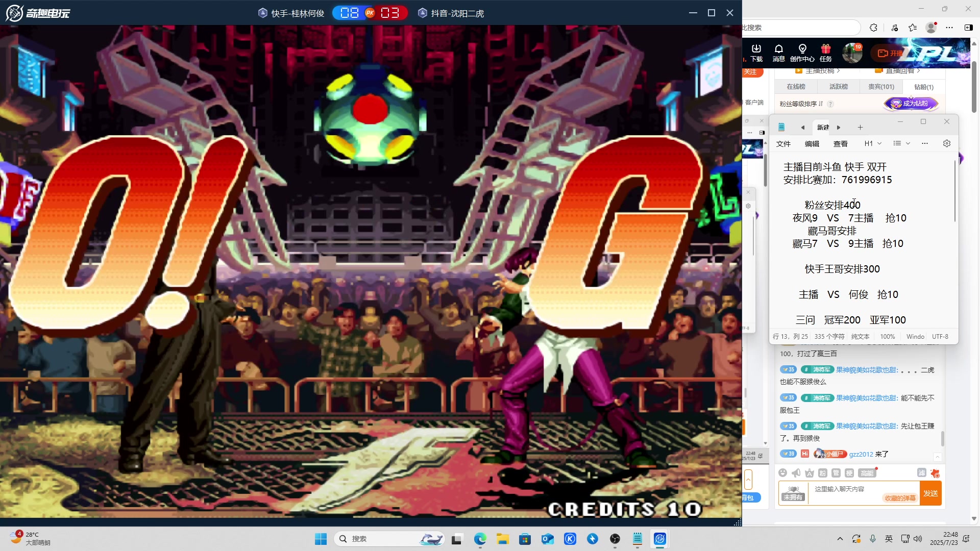Screen dimensions: 980x551
Task: Open the emoji smiley picker in chat
Action: [x=783, y=473]
